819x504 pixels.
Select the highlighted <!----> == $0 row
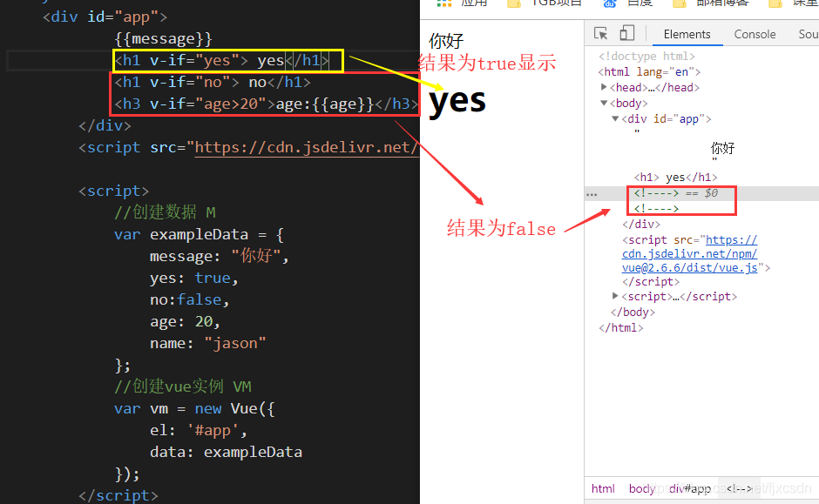pos(676,193)
